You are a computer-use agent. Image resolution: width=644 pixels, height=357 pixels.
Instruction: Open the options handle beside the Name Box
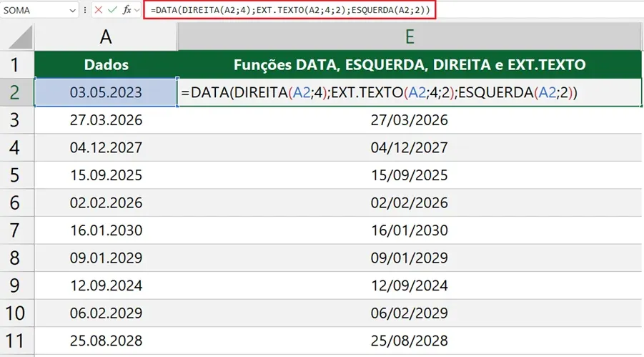click(x=85, y=10)
